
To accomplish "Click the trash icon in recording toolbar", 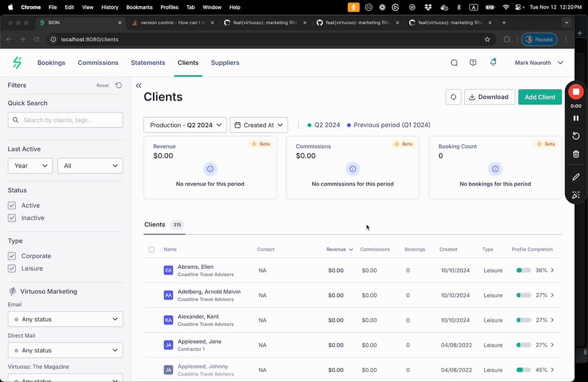I will pos(576,154).
